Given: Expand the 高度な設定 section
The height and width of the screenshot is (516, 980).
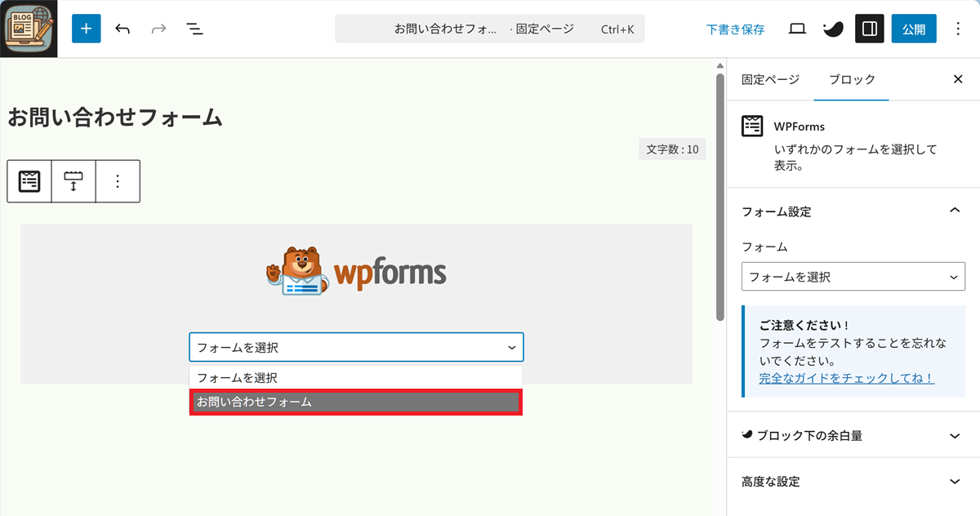Looking at the screenshot, I should (x=954, y=482).
